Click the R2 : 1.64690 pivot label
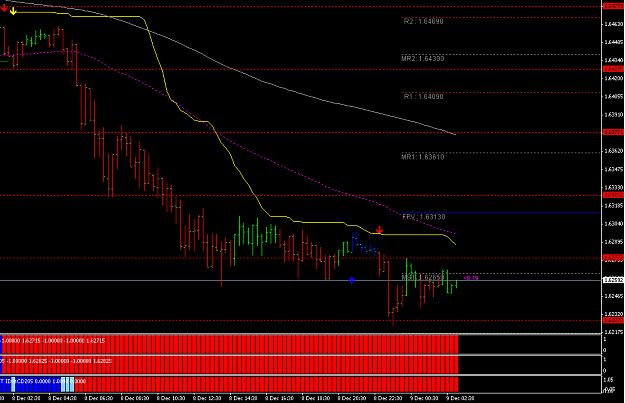Viewport: 625px width, 403px height. pos(423,22)
